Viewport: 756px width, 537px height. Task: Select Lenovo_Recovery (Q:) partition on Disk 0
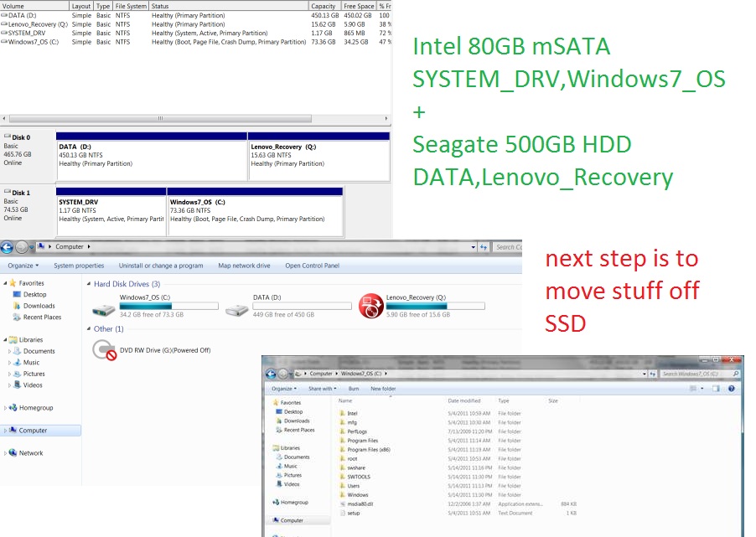(318, 157)
